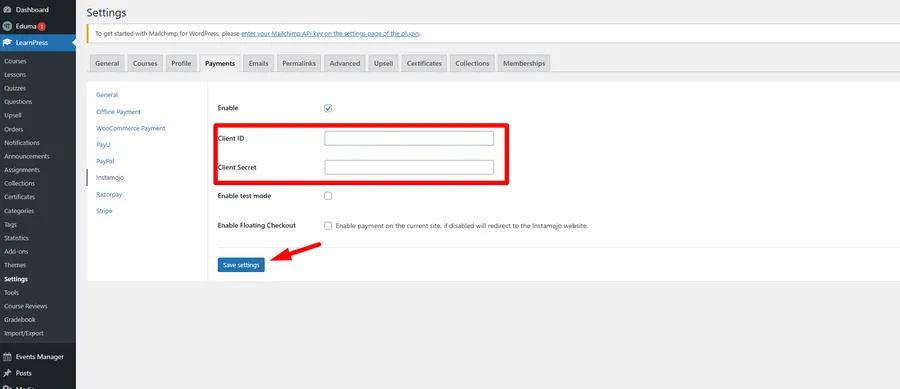Open the Mailchimp API key settings link
Screen dimensions: 900x389
330,33
